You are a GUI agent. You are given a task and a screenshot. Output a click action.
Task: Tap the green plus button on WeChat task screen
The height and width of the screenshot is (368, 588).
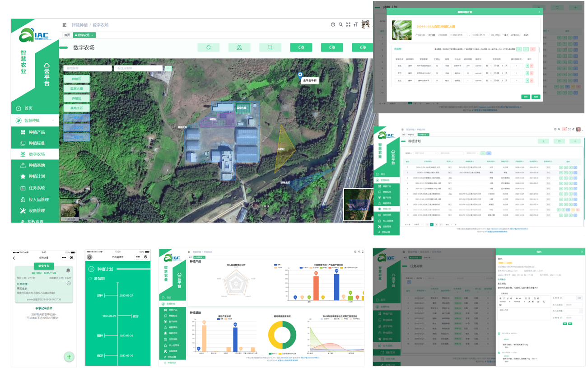tap(69, 357)
